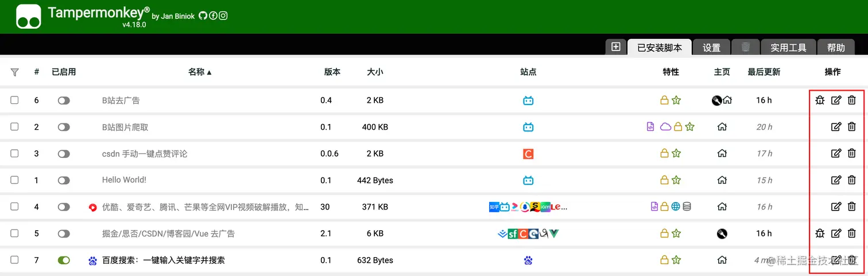Enable the Hello World! script toggle

pyautogui.click(x=64, y=180)
